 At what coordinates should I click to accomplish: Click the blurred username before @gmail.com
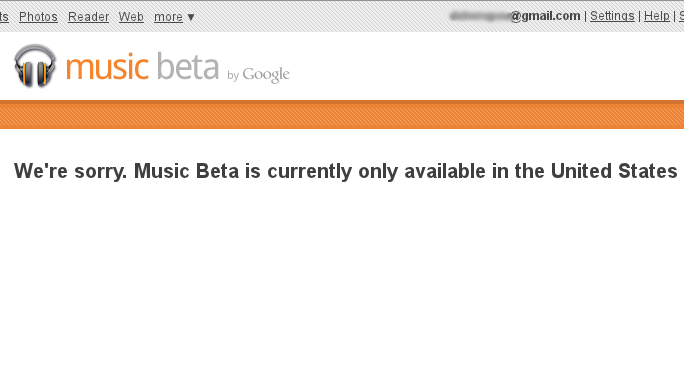(x=479, y=16)
